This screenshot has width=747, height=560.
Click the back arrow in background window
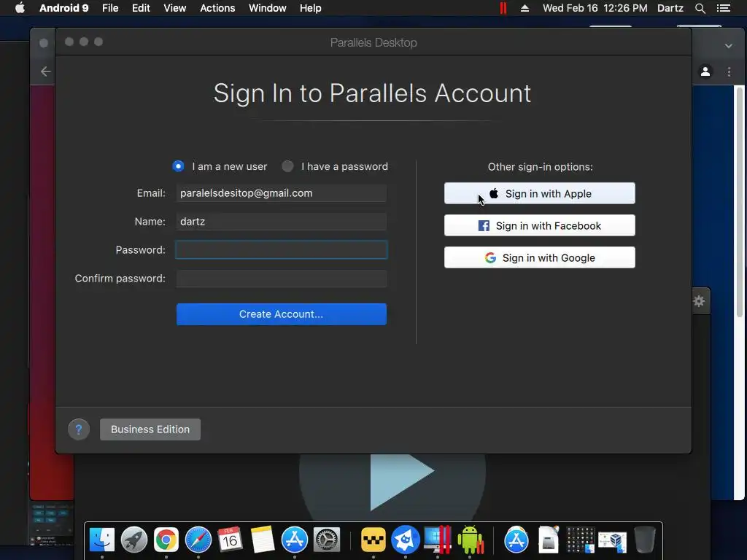point(45,71)
